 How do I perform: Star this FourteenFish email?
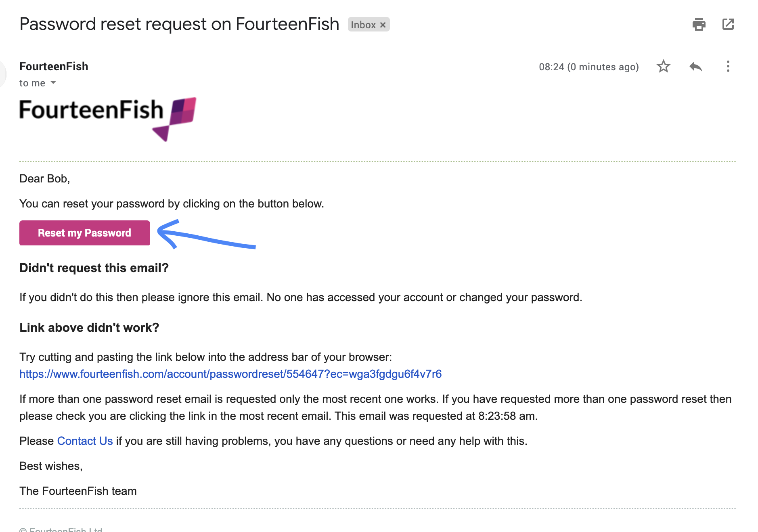tap(663, 66)
